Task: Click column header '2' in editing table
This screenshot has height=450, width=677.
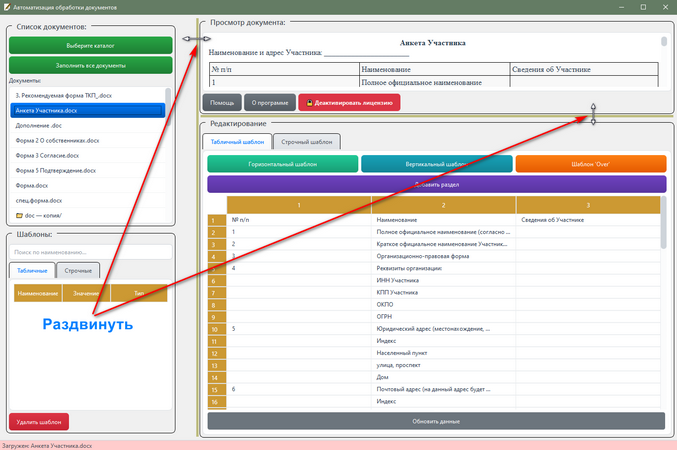Action: (443, 205)
